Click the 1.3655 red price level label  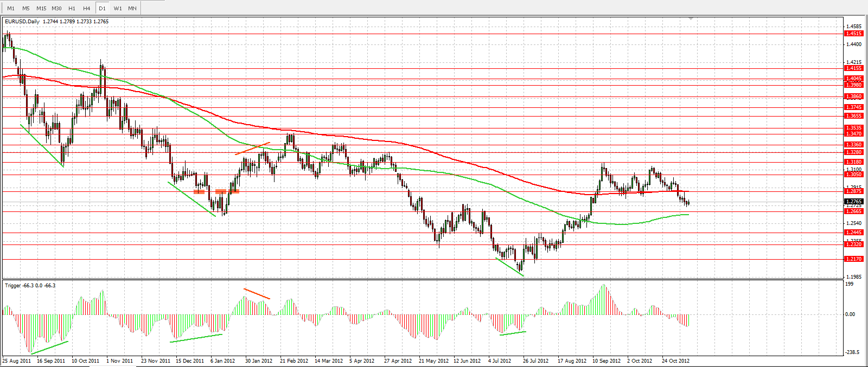click(854, 116)
